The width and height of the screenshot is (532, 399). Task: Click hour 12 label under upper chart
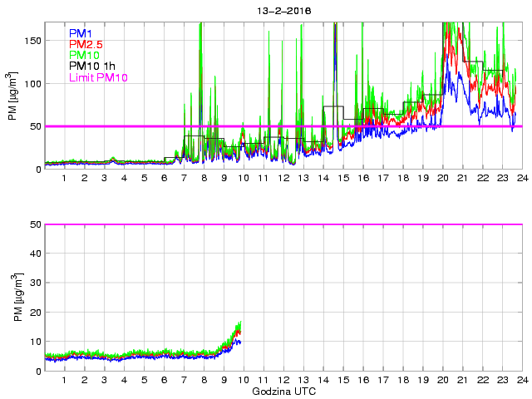coord(283,178)
